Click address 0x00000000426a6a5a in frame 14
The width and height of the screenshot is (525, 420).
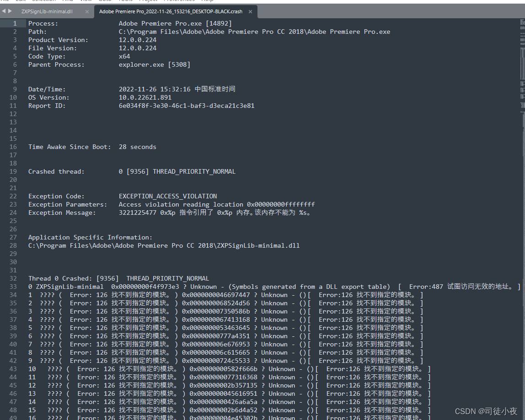(223, 402)
